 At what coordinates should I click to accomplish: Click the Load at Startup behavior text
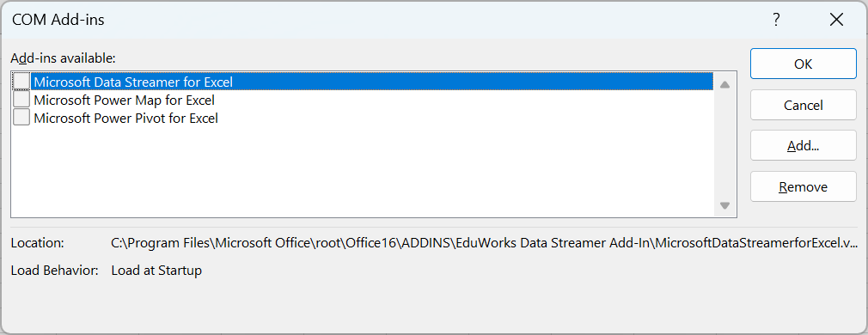[156, 271]
